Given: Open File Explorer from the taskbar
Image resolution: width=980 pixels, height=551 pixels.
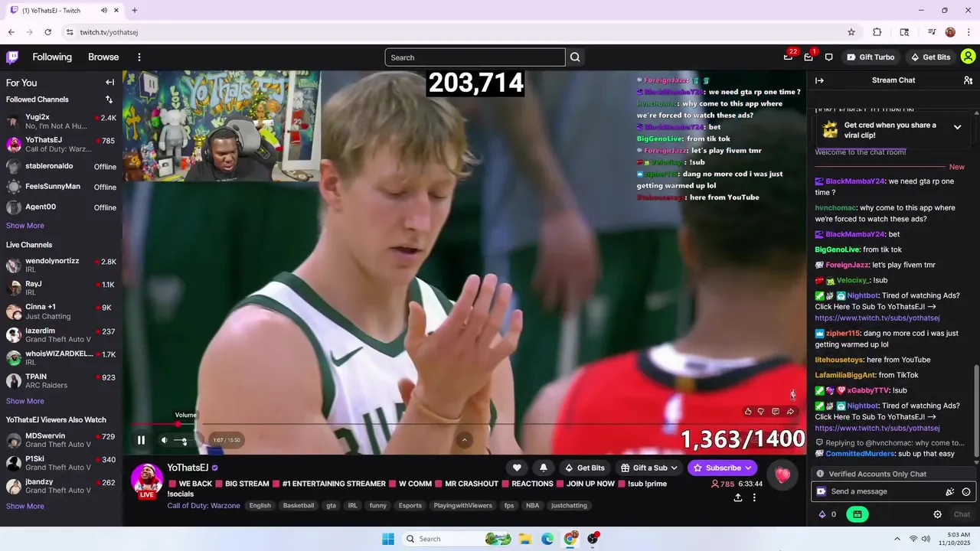Looking at the screenshot, I should [525, 539].
